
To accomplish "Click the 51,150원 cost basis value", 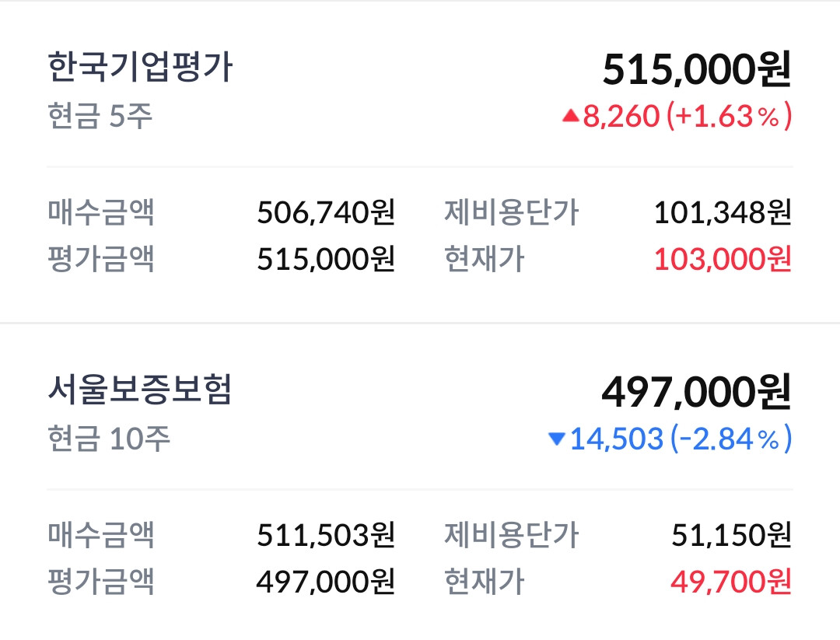I will point(731,534).
